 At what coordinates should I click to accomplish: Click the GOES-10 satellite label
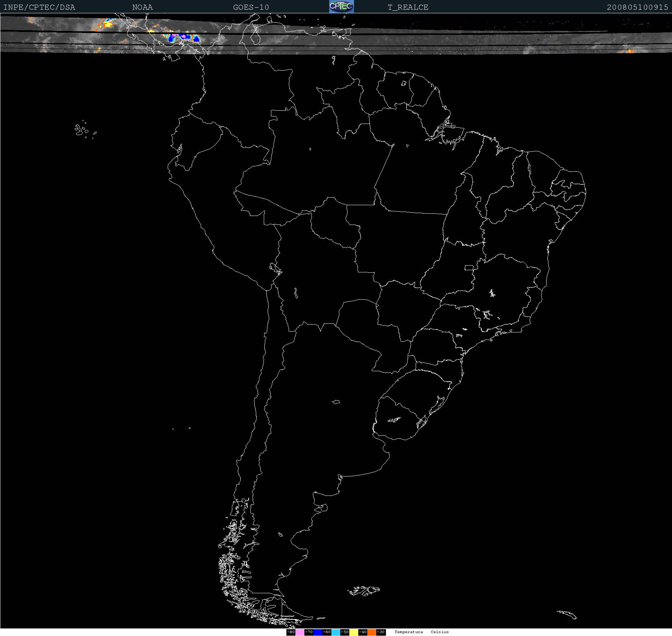coord(251,7)
